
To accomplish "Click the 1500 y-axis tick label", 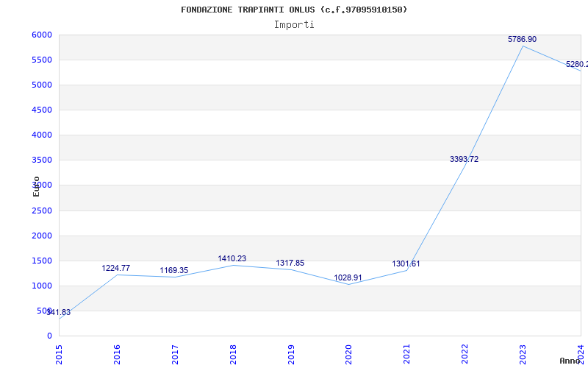I will (42, 261).
